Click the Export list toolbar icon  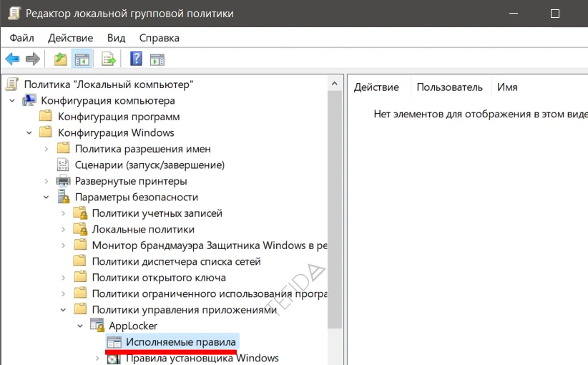click(x=109, y=59)
